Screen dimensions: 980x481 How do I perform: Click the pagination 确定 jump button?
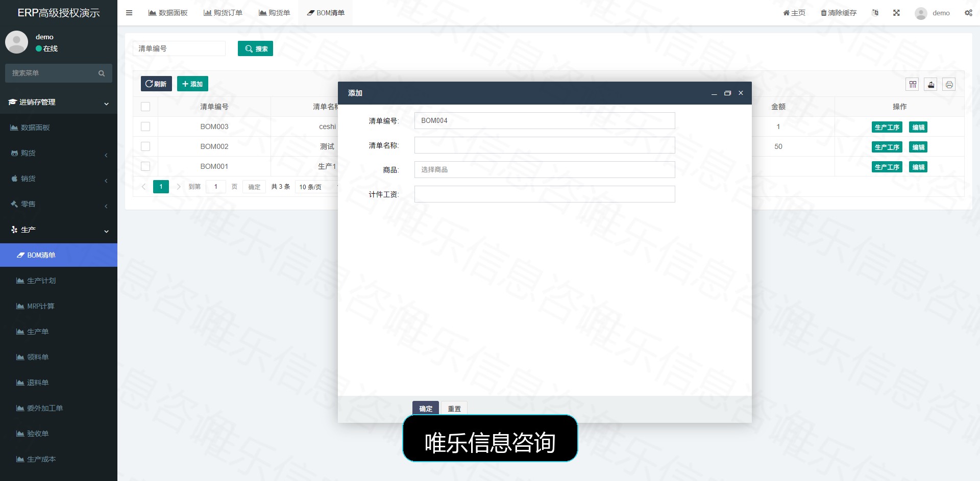pyautogui.click(x=254, y=187)
